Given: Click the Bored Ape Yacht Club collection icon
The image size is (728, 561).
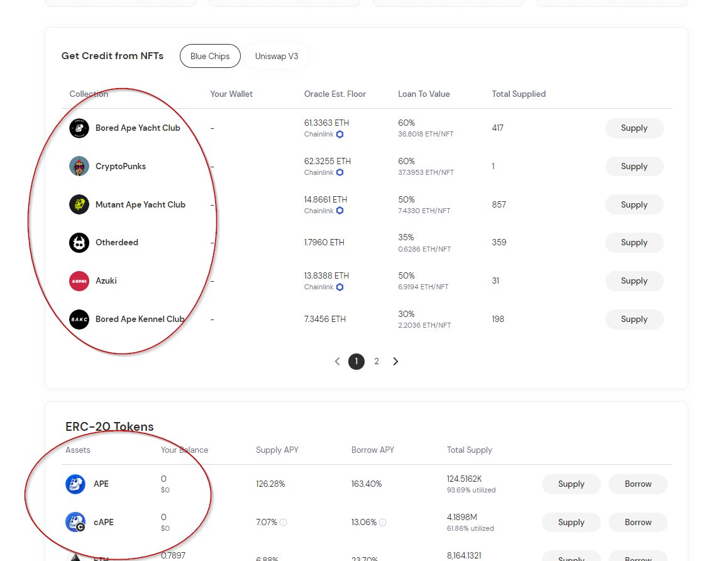Looking at the screenshot, I should [79, 128].
